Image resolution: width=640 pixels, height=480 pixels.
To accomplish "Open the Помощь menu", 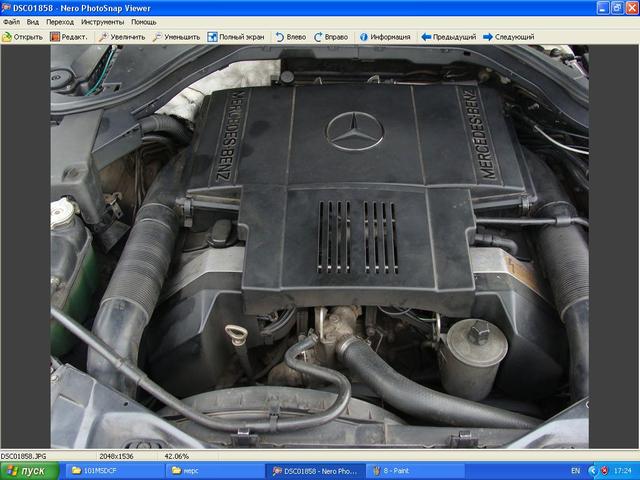I will (x=144, y=22).
